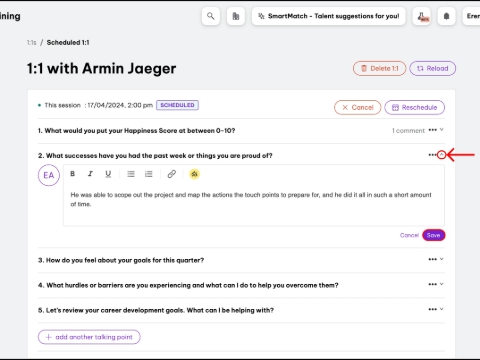Click the organization building icon
480x360 pixels.
click(236, 16)
